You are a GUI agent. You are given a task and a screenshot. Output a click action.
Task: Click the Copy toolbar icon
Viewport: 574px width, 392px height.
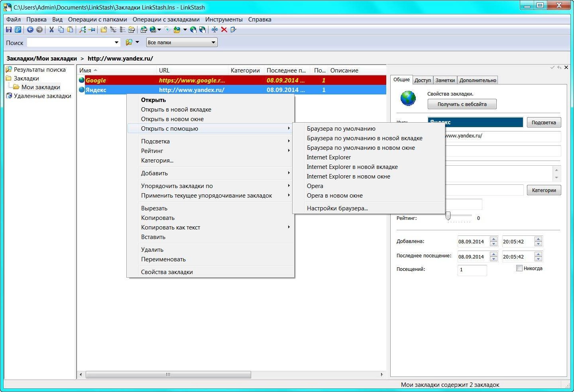click(61, 29)
